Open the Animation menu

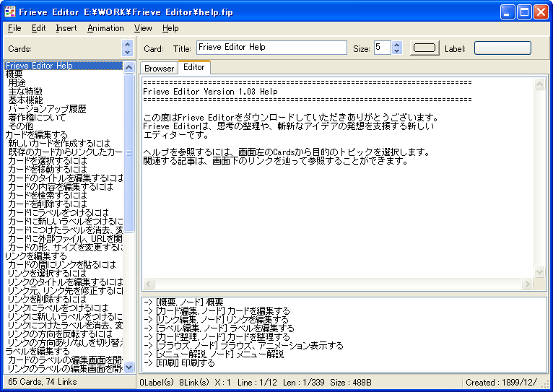tap(105, 28)
